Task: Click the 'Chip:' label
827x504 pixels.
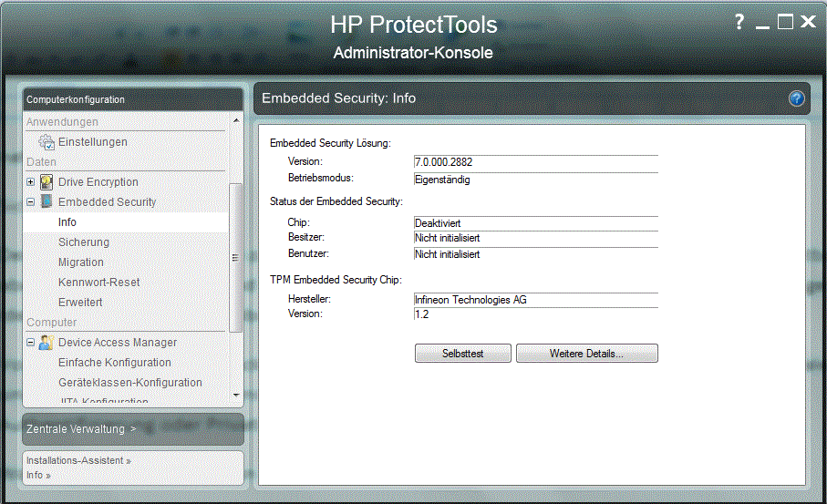Action: click(298, 222)
